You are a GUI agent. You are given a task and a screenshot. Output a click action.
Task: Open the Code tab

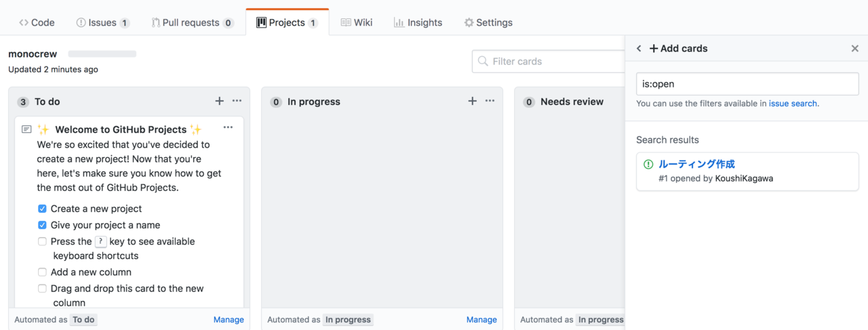pyautogui.click(x=37, y=22)
